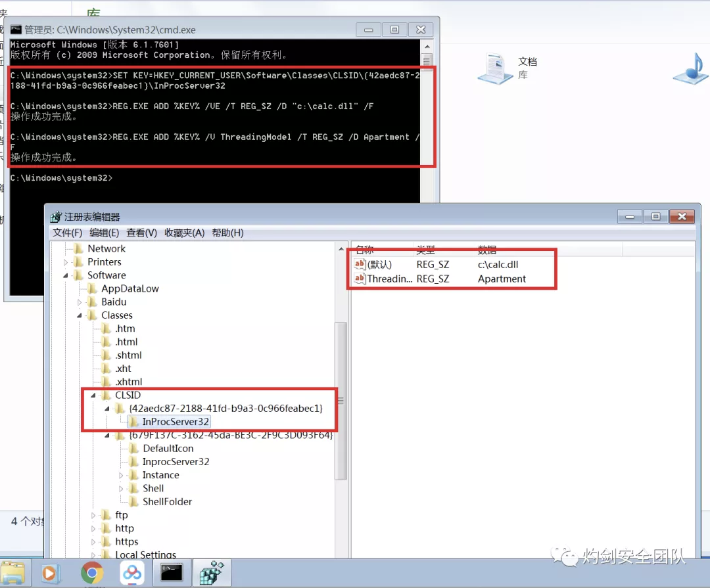The width and height of the screenshot is (710, 588).
Task: Open the Help menu 帮助(H)
Action: [227, 233]
